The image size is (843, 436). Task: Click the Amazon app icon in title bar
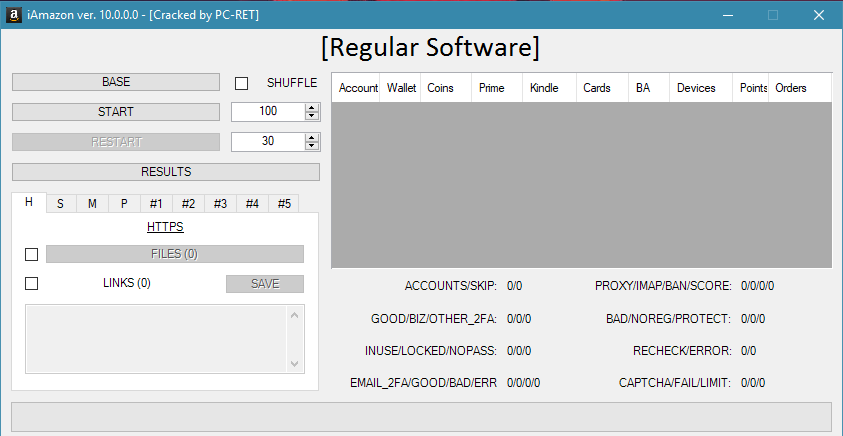pyautogui.click(x=13, y=15)
